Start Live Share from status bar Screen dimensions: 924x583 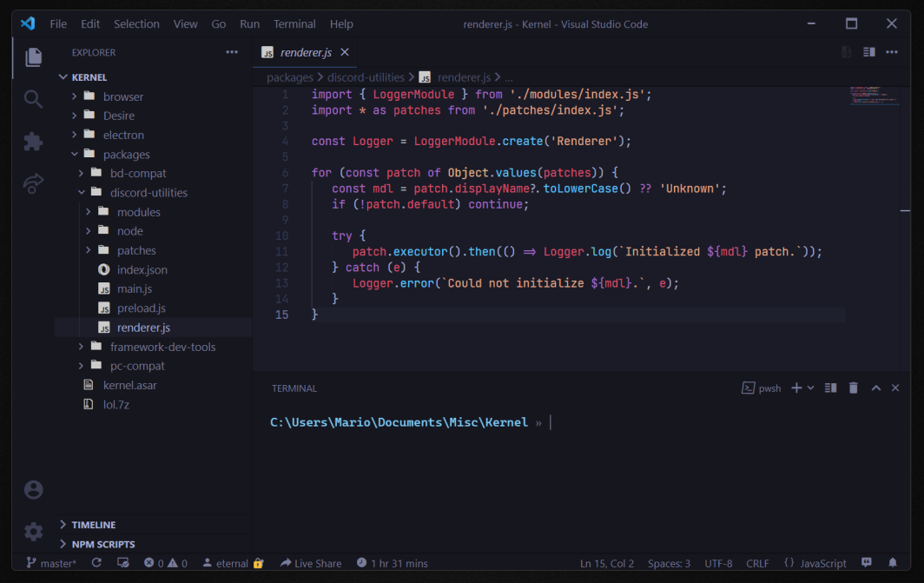coord(311,563)
